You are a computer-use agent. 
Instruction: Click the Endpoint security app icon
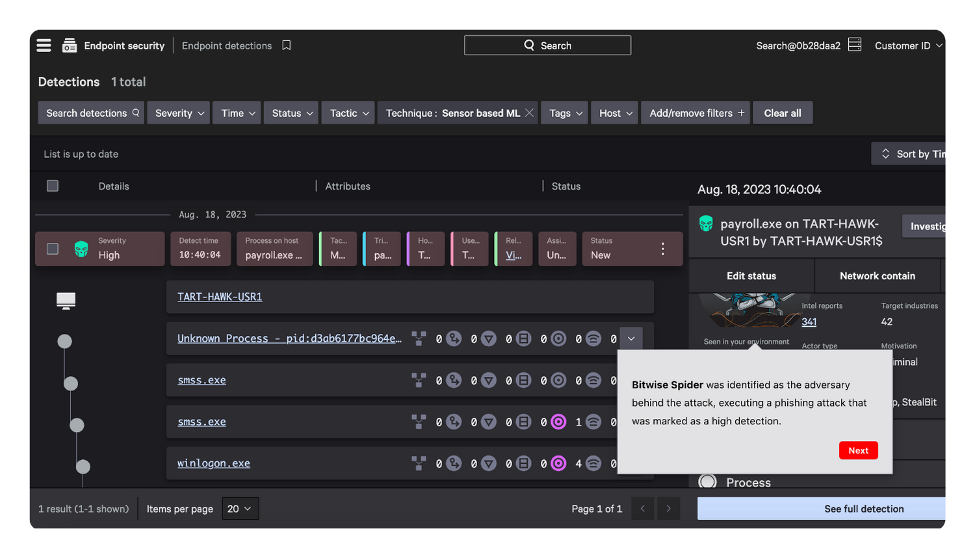coord(70,45)
